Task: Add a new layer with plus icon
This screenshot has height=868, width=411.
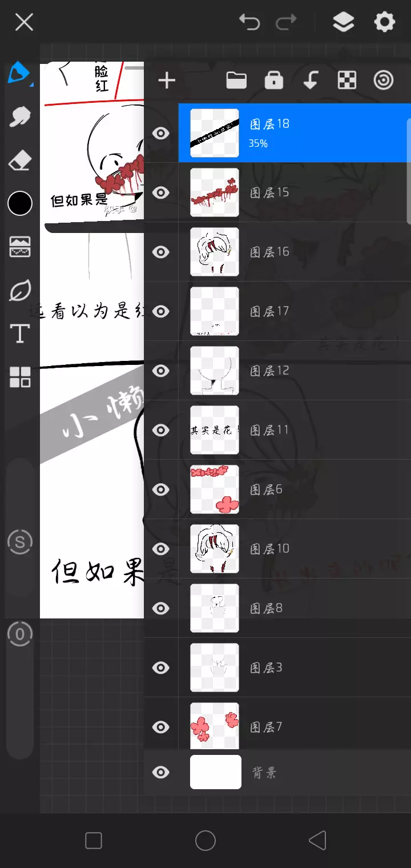Action: [x=167, y=81]
